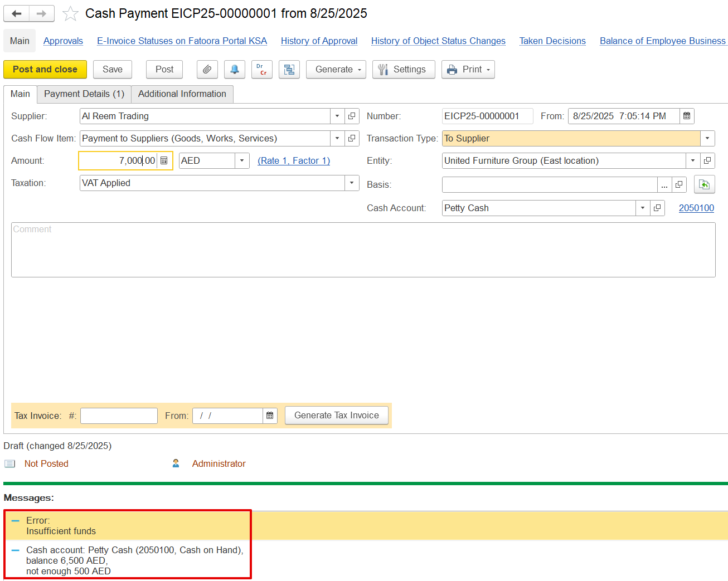728x581 pixels.
Task: Open Dr/Cr accounting entries icon
Action: [x=261, y=70]
